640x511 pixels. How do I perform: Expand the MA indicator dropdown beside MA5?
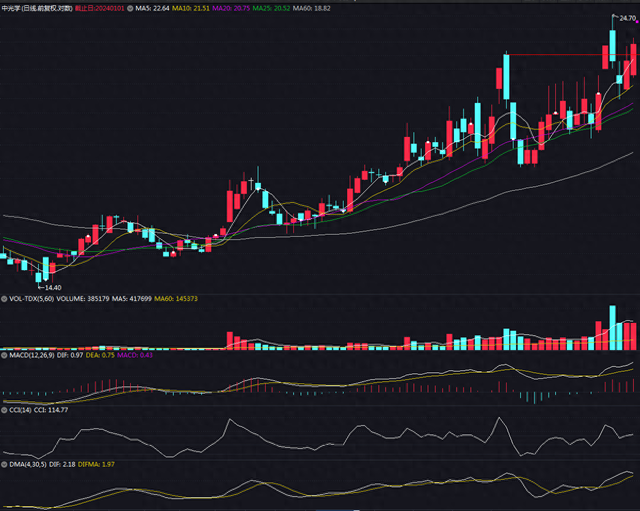(x=130, y=8)
